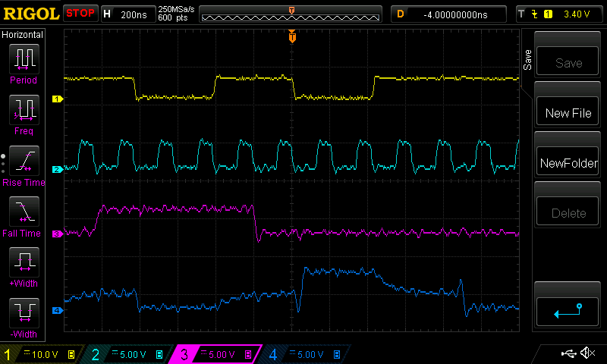Click the H 200ns timebase readout
Screen dimensions: 607x364
coord(128,14)
